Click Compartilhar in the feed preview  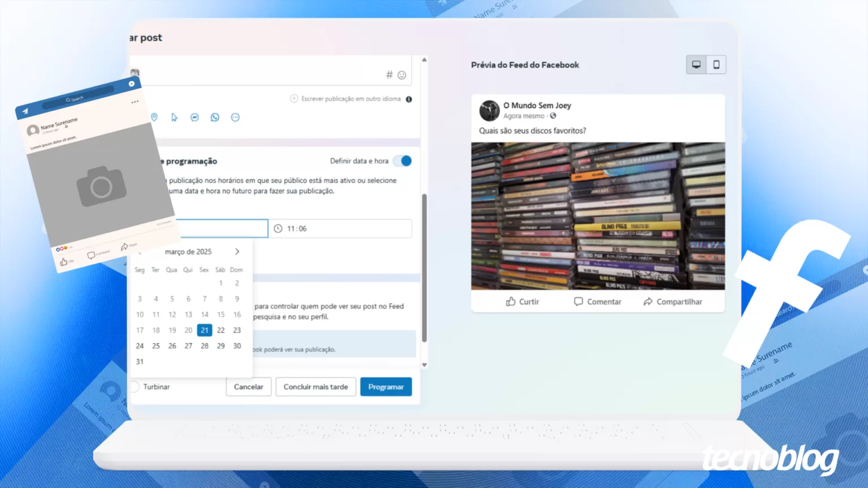click(672, 302)
